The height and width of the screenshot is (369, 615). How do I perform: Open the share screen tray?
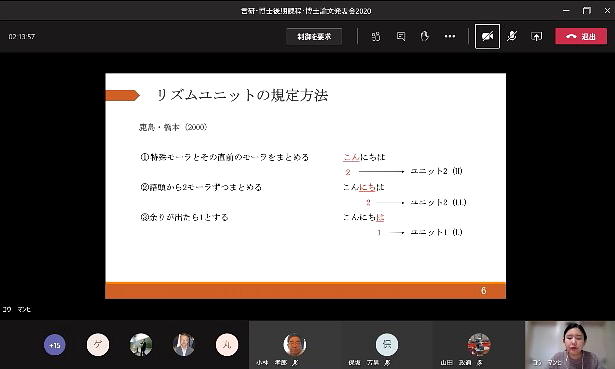[x=537, y=37]
